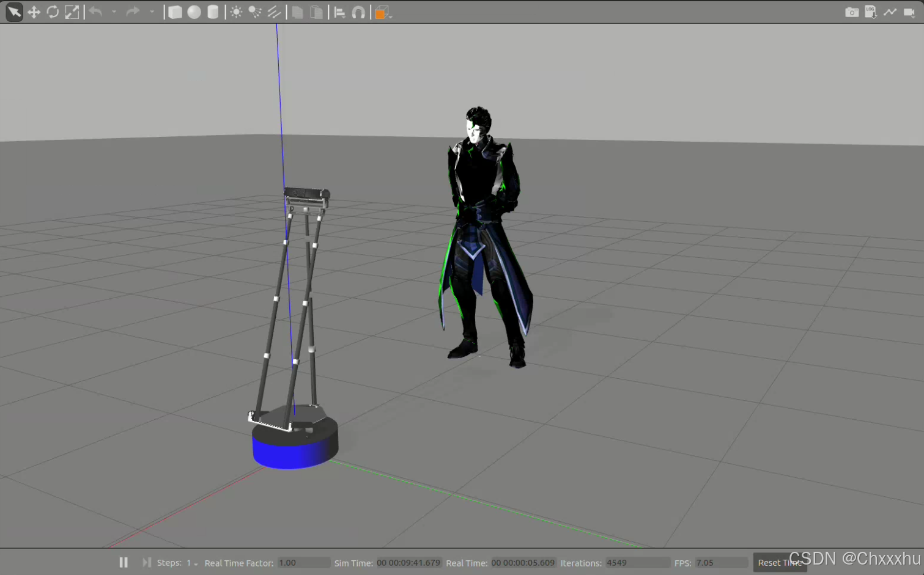Viewport: 924px width, 575px height.
Task: Click the Real Time value field
Action: [523, 563]
